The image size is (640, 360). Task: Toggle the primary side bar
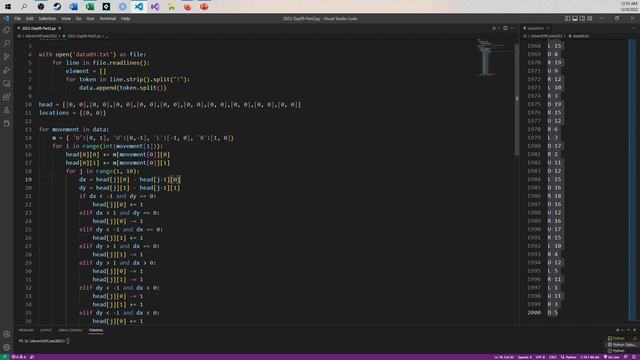pos(568,18)
